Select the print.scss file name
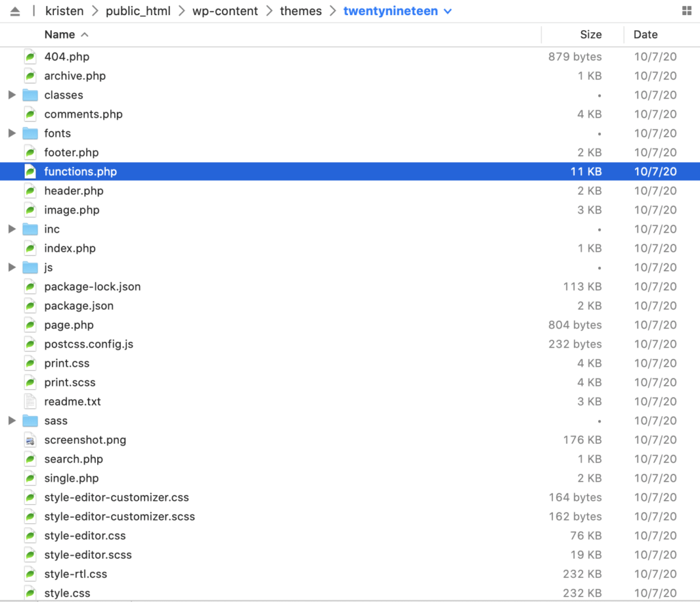The height and width of the screenshot is (602, 700). coord(70,382)
